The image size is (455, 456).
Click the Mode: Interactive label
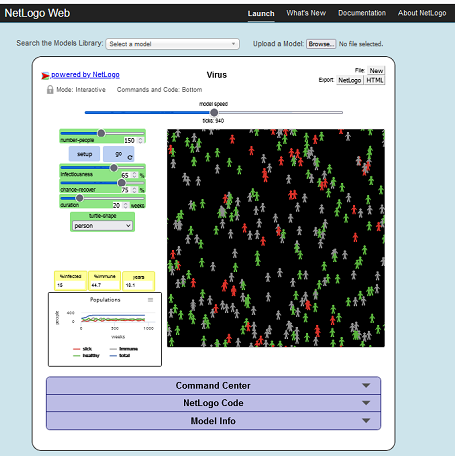(x=81, y=90)
